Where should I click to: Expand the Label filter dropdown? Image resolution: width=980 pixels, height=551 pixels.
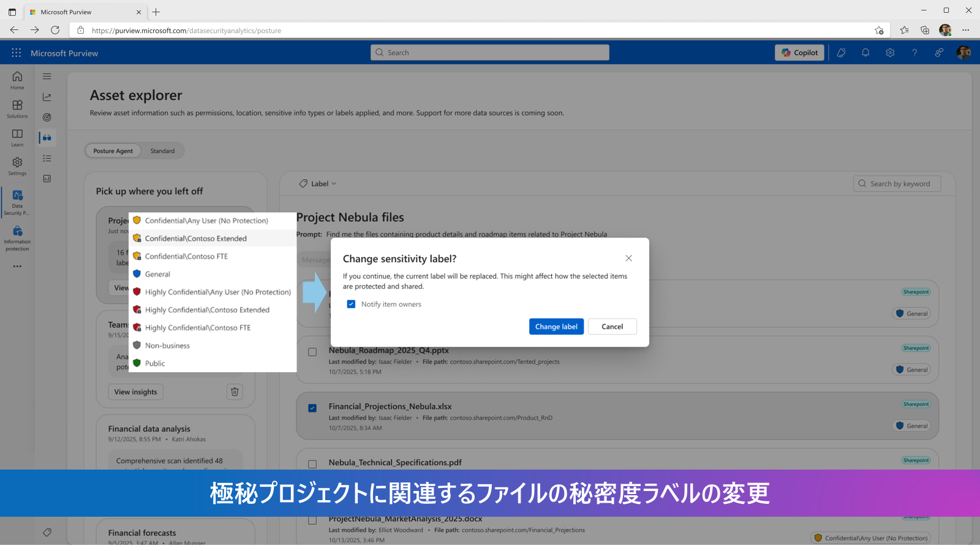318,184
